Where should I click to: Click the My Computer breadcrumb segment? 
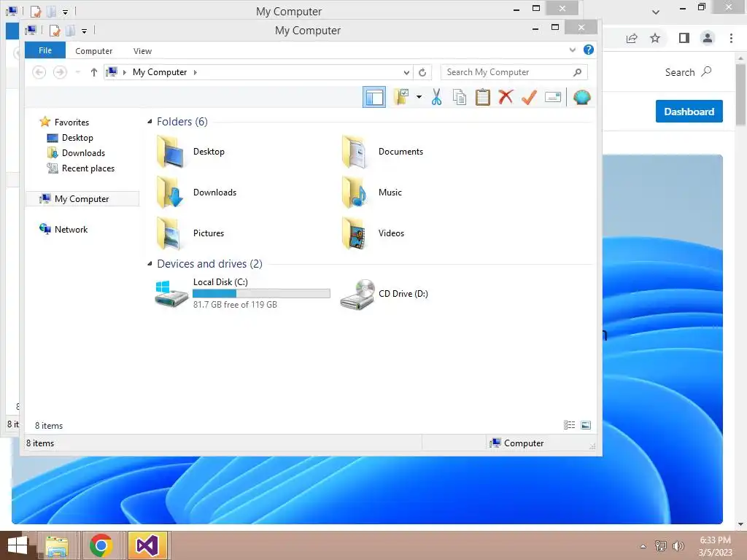(160, 72)
